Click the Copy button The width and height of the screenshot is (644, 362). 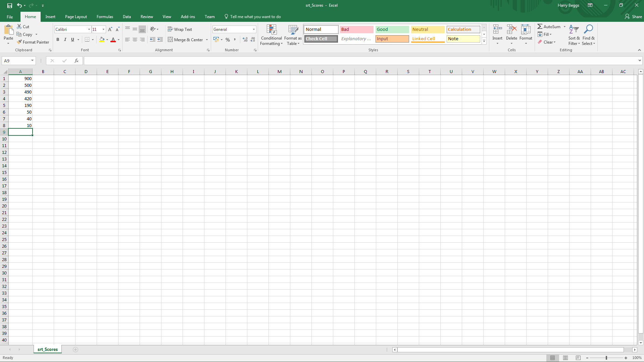click(x=24, y=34)
